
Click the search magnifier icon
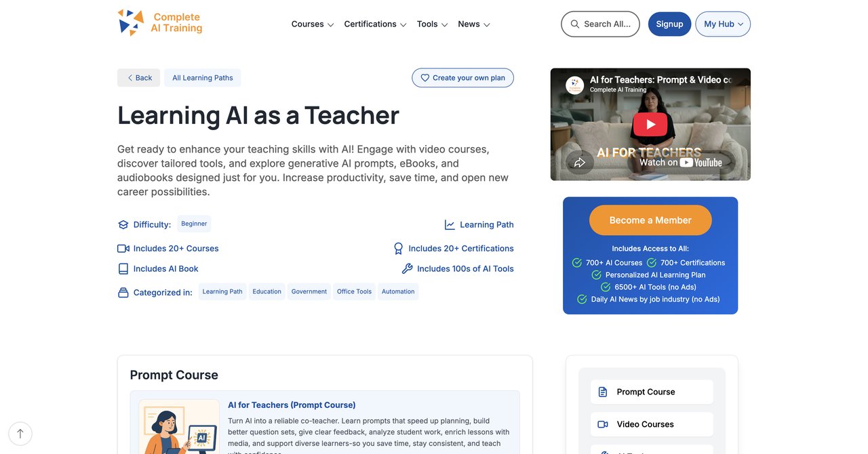coord(575,24)
